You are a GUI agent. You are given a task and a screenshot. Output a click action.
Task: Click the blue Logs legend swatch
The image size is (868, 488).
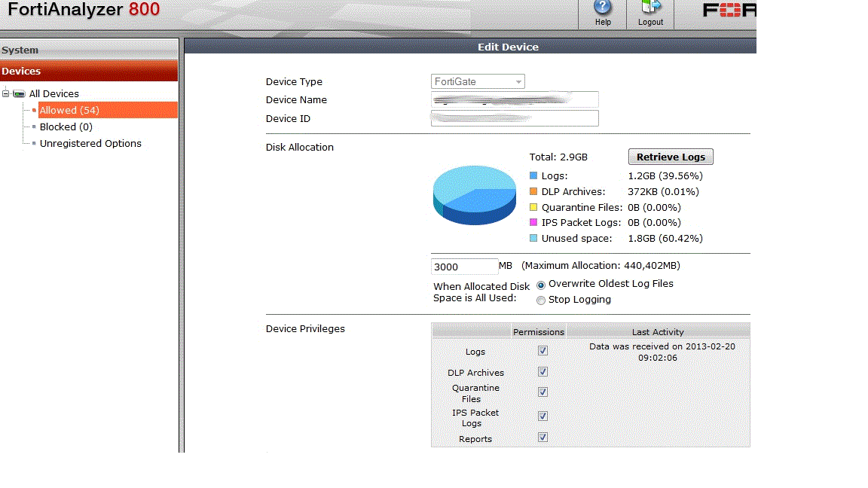(533, 175)
